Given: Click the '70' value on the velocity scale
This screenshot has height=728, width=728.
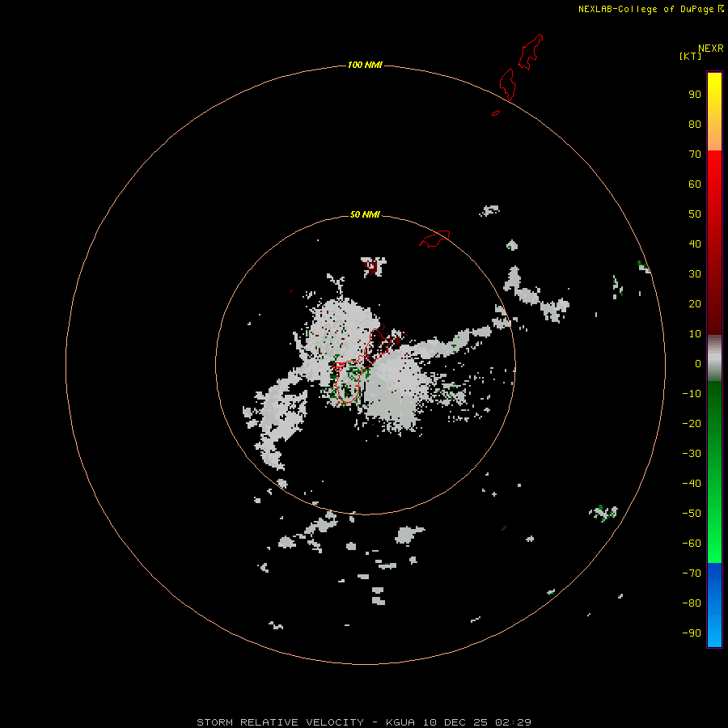Looking at the screenshot, I should (x=695, y=154).
